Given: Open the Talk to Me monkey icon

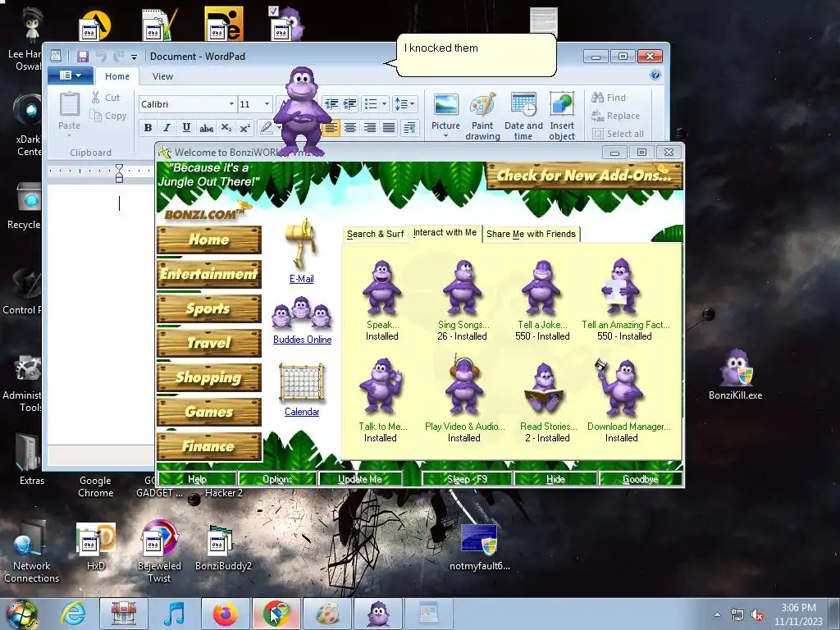Looking at the screenshot, I should click(381, 387).
